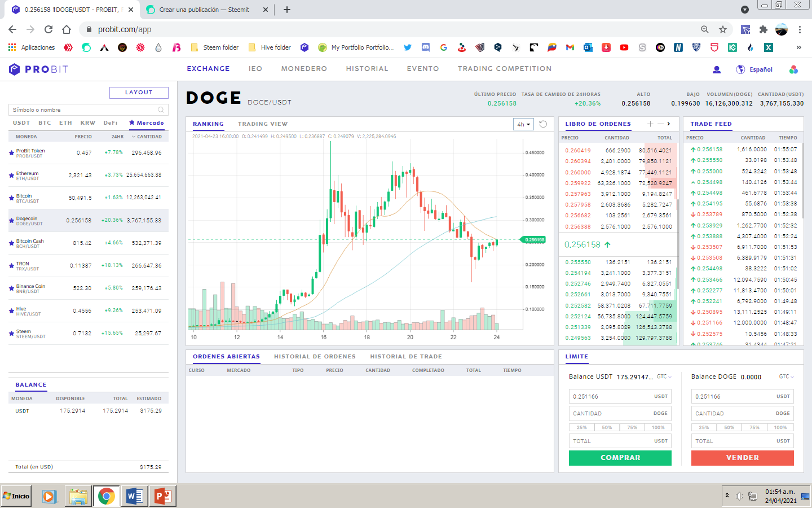The image size is (812, 508).
Task: Select the KRW market tab
Action: coord(87,123)
